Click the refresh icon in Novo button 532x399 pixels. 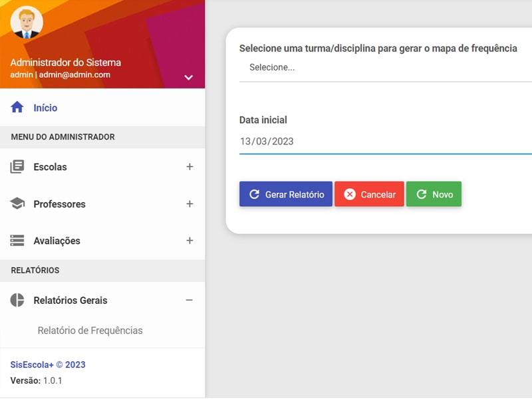point(422,195)
